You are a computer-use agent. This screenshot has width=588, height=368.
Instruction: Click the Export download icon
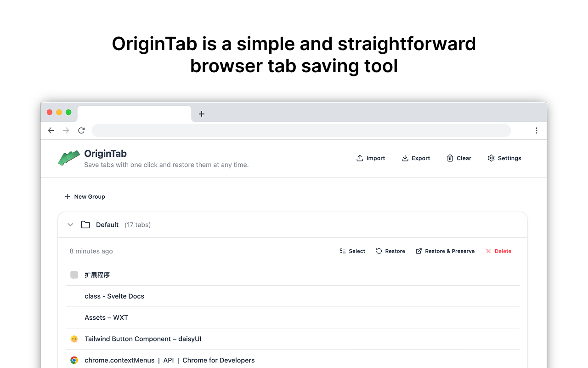click(405, 158)
